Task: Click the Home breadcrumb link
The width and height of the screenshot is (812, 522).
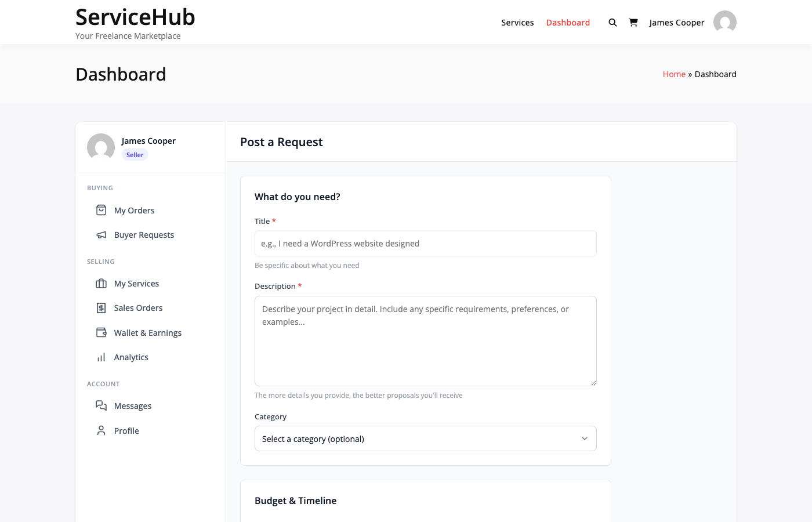Action: pyautogui.click(x=674, y=74)
